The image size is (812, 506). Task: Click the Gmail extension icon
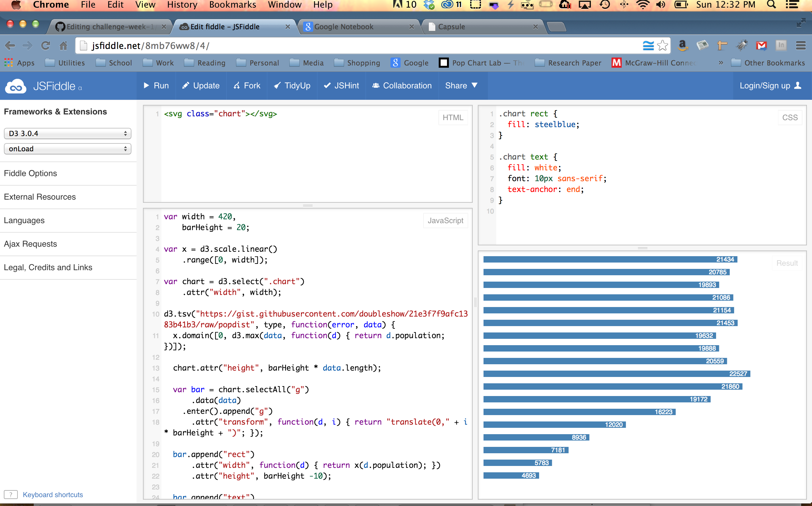[x=761, y=45]
